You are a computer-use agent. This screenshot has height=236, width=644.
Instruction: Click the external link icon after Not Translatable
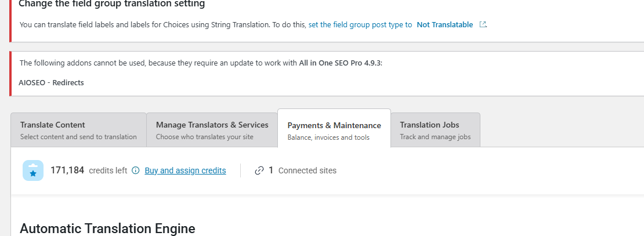point(483,25)
